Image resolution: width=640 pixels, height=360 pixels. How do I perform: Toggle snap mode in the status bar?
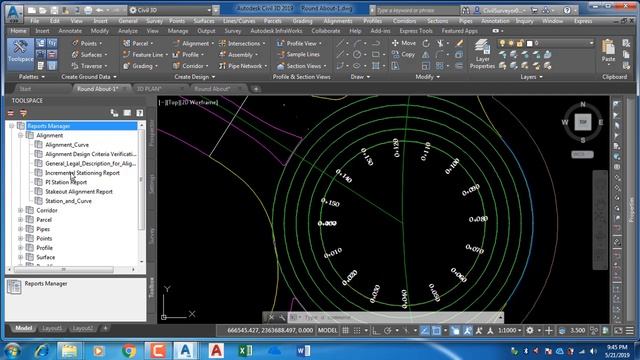357,330
